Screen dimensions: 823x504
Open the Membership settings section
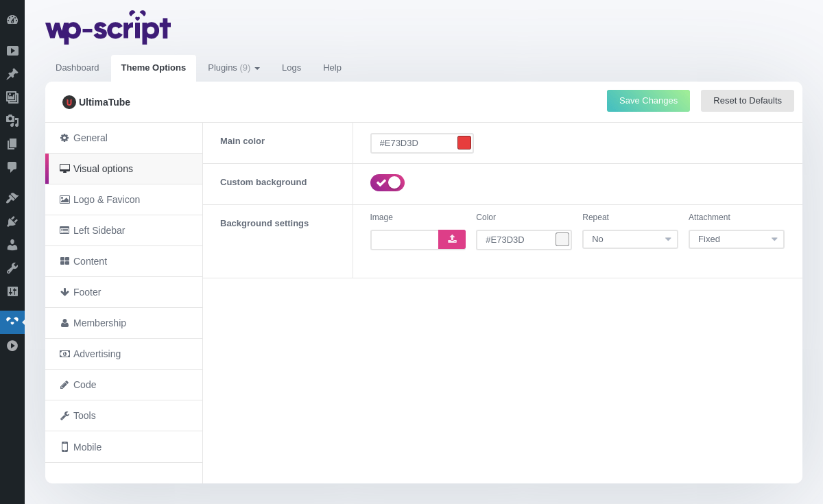(124, 323)
